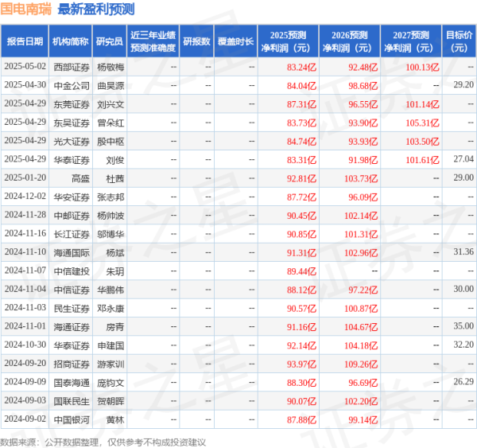Screen dimensions: 477x448
Task: Click the value 99.14亿
Action: pyautogui.click(x=363, y=420)
